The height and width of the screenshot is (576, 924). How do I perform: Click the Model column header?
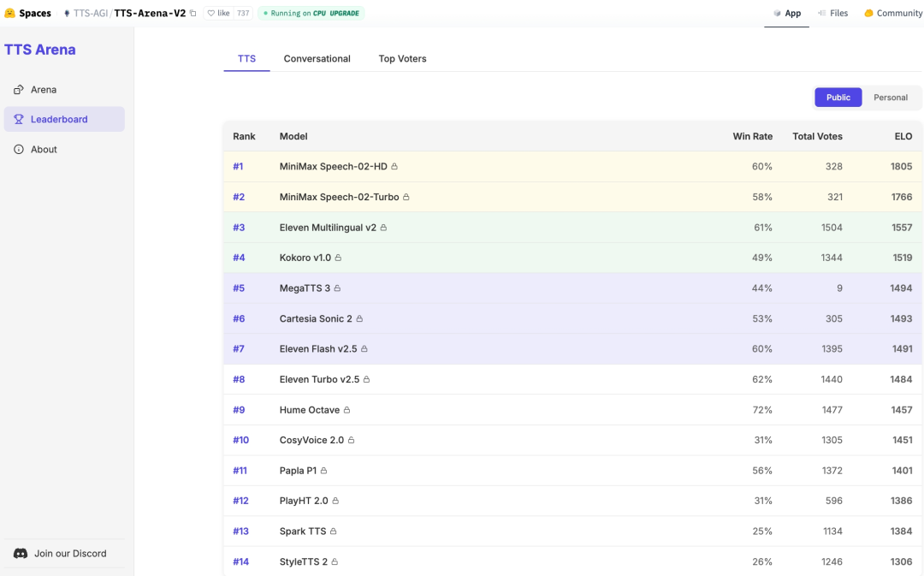point(293,136)
